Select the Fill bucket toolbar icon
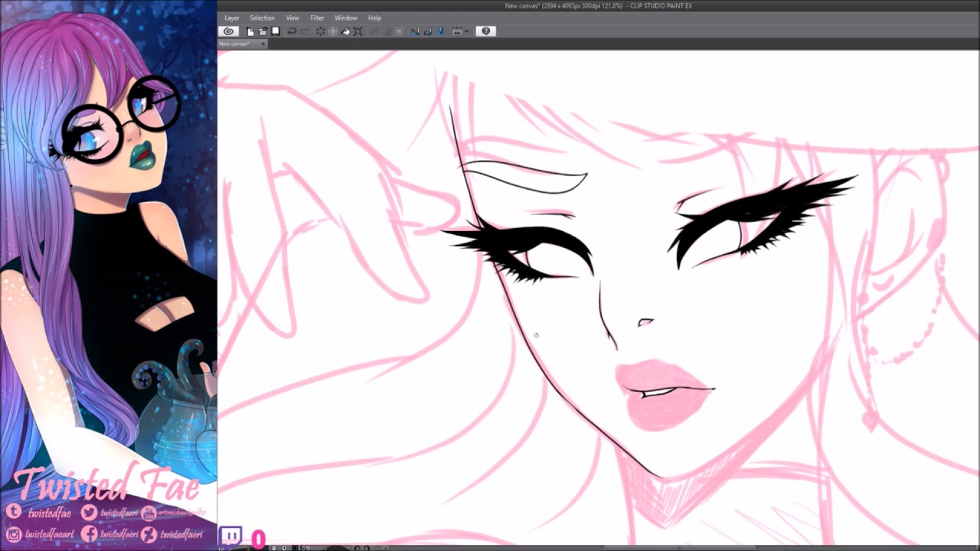 click(345, 31)
